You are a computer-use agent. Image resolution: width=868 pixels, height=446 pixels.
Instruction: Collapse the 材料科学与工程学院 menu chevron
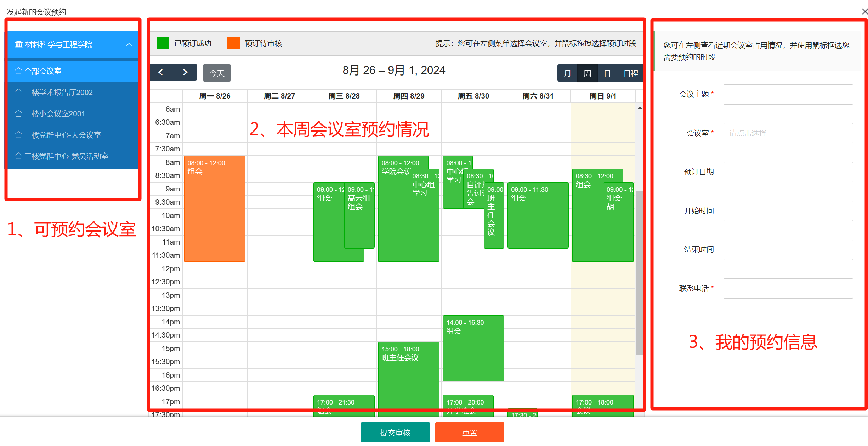click(x=129, y=45)
